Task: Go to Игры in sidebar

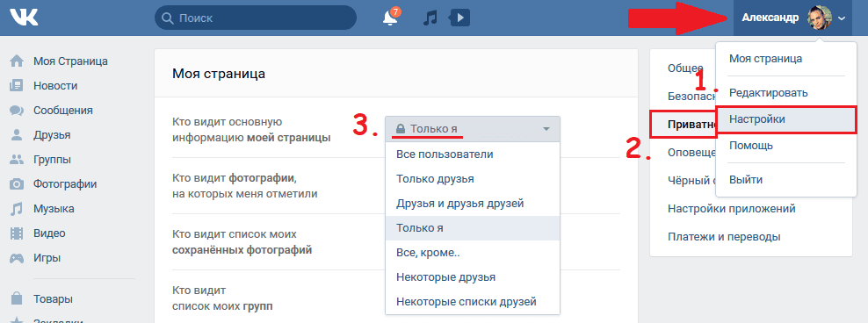Action: (47, 258)
